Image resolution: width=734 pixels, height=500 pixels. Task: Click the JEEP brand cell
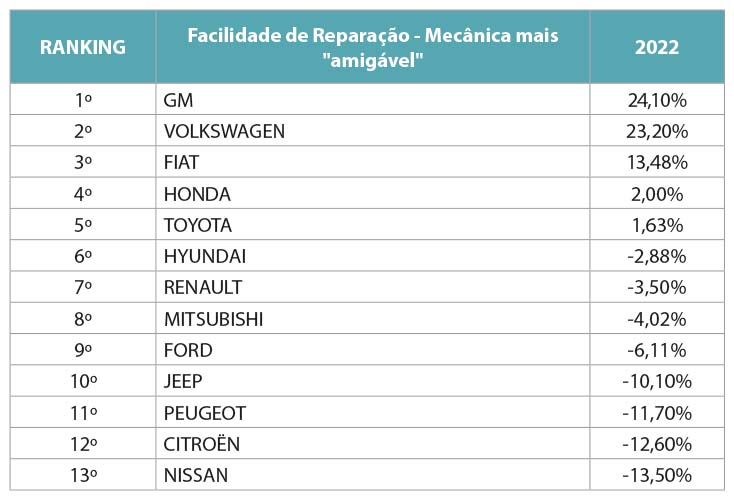[183, 381]
